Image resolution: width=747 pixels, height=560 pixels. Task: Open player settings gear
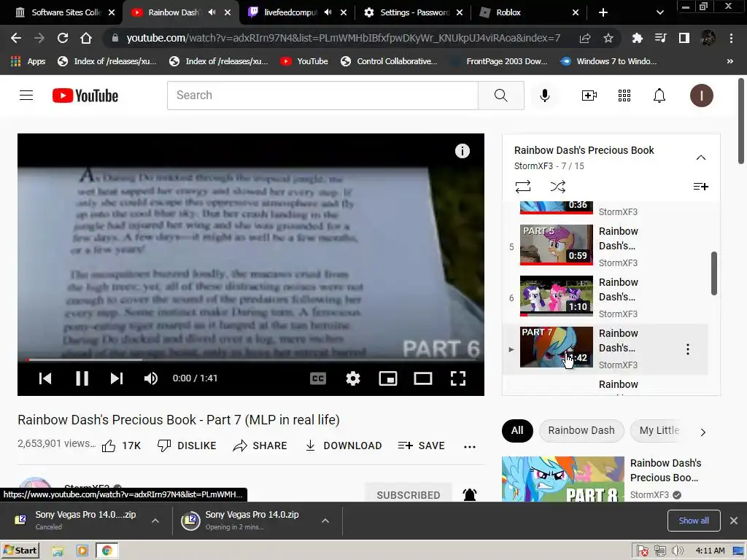tap(352, 378)
